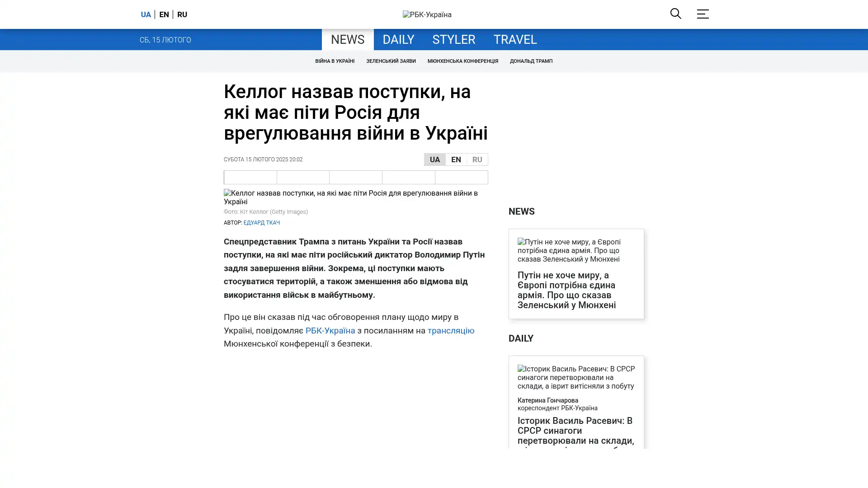Switch article language to EN
The image size is (868, 488).
pyautogui.click(x=456, y=160)
